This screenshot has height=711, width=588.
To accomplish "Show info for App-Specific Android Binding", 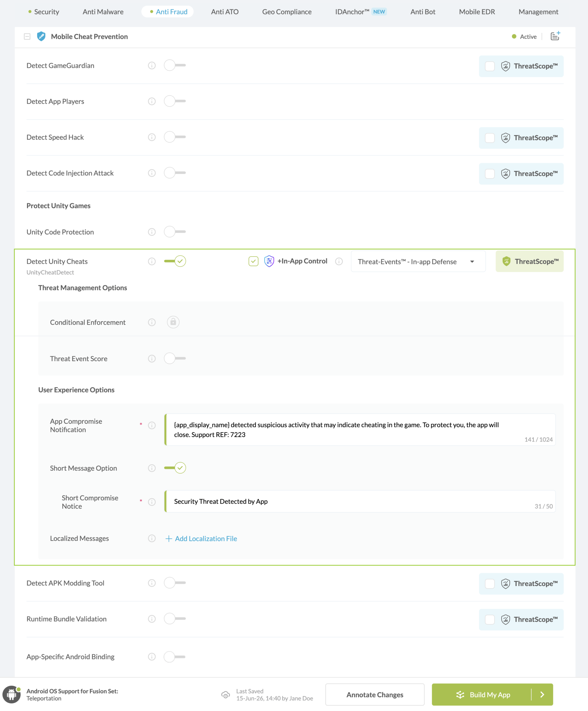I will pyautogui.click(x=152, y=657).
